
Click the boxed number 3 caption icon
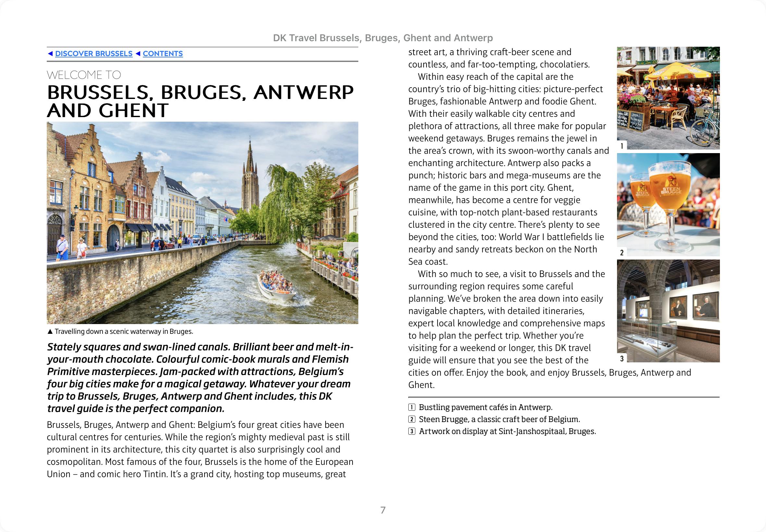412,431
